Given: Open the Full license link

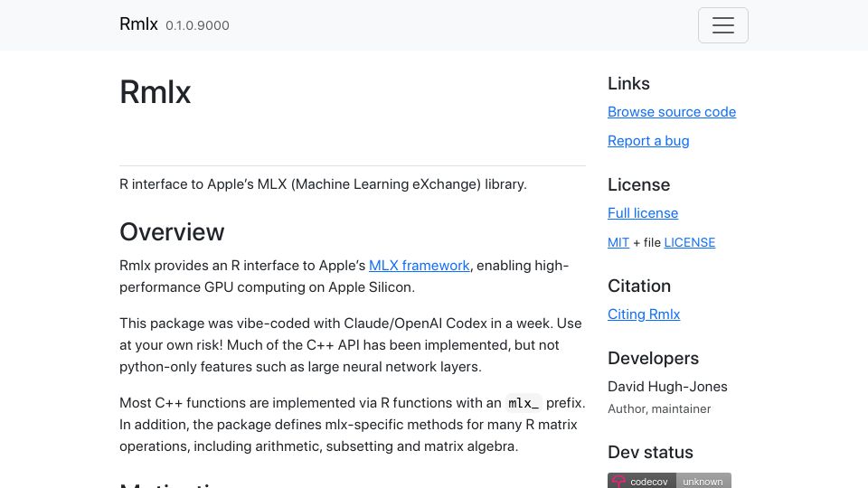Looking at the screenshot, I should pyautogui.click(x=643, y=213).
